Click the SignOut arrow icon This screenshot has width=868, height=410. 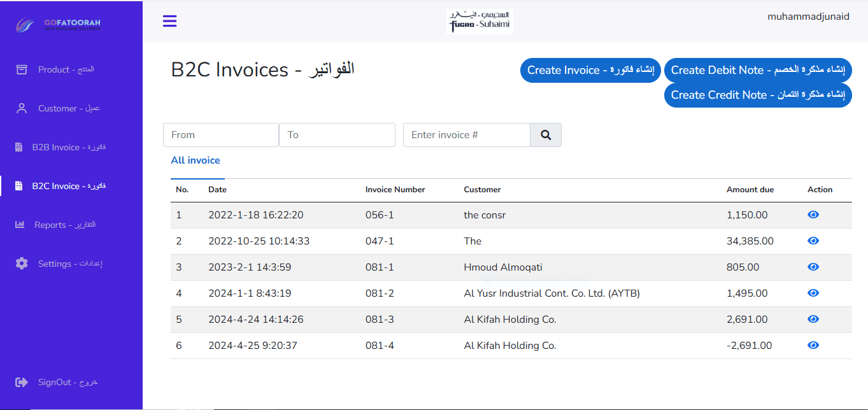coord(22,382)
